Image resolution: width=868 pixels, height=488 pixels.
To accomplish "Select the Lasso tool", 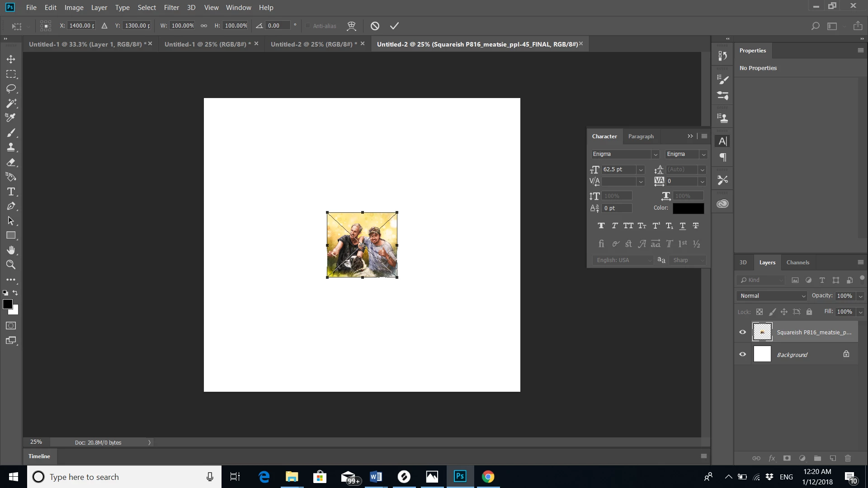I will (11, 89).
